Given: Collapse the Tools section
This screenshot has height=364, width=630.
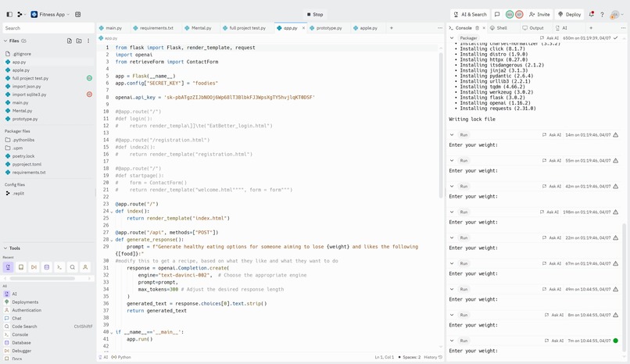Looking at the screenshot, I should [5, 248].
